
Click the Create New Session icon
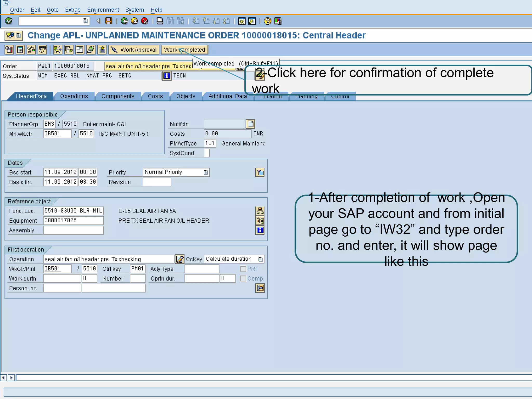242,21
